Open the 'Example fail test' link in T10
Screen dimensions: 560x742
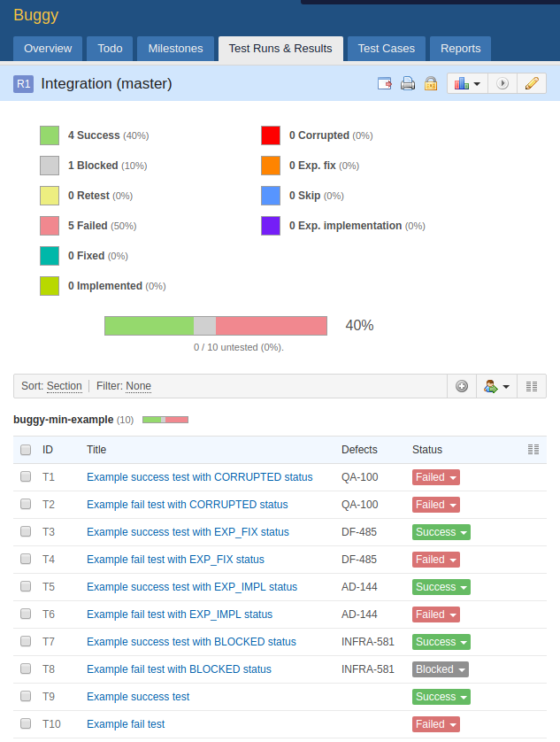click(126, 724)
